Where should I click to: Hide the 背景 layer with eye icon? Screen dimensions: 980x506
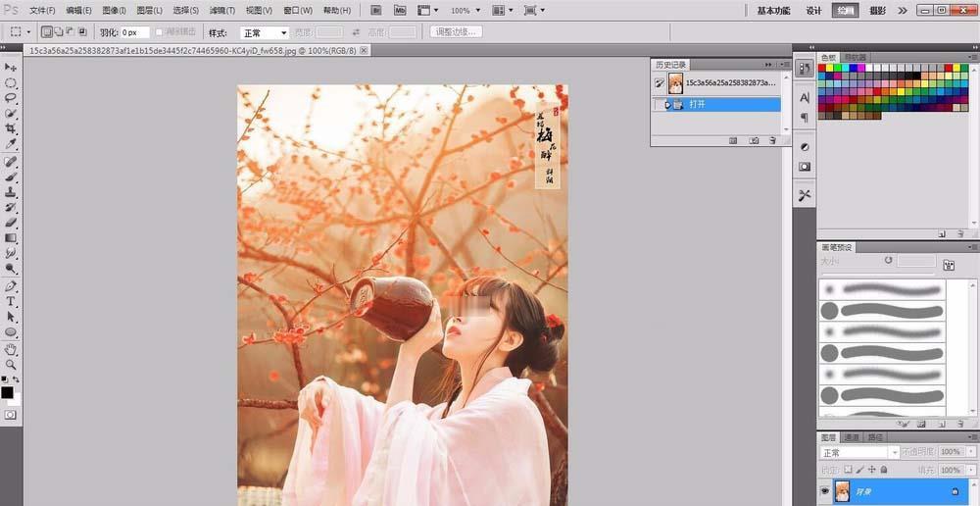(x=824, y=489)
